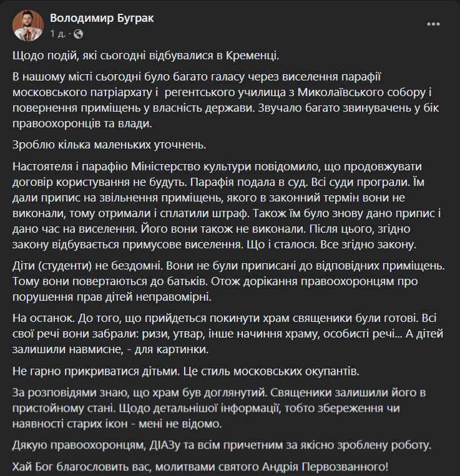
Task: Click the line 'Не гарно прикриватися дітьми'
Action: (x=185, y=371)
